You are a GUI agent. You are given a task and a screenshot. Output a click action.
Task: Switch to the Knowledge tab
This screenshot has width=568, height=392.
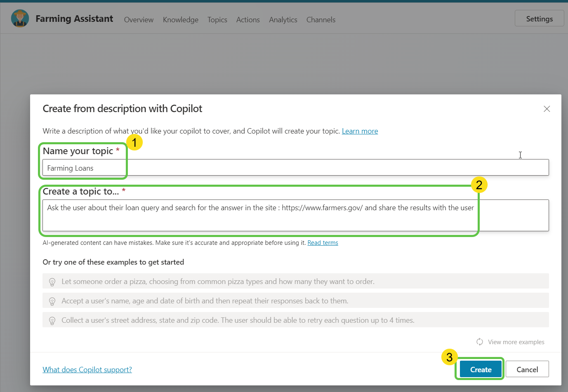[180, 20]
